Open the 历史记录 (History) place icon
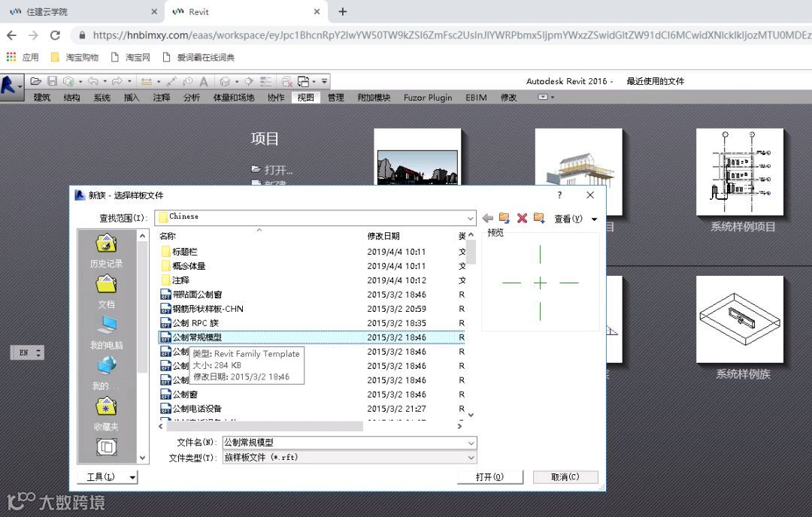Image resolution: width=812 pixels, height=517 pixels. (106, 251)
